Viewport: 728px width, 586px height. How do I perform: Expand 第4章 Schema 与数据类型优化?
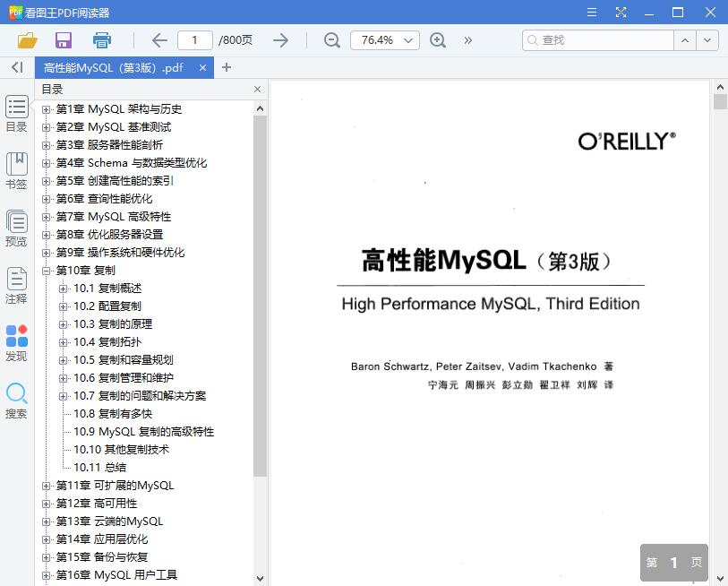[x=46, y=163]
